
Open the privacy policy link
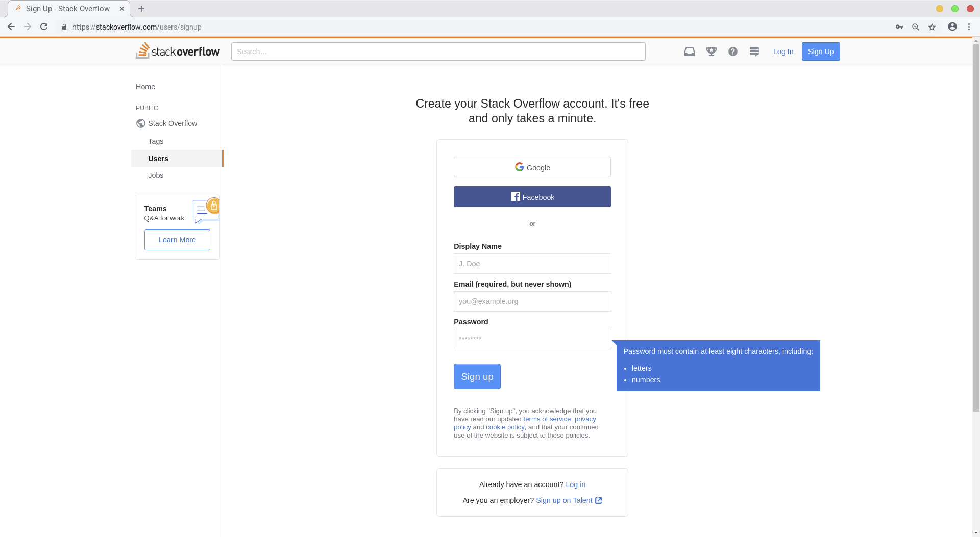585,419
